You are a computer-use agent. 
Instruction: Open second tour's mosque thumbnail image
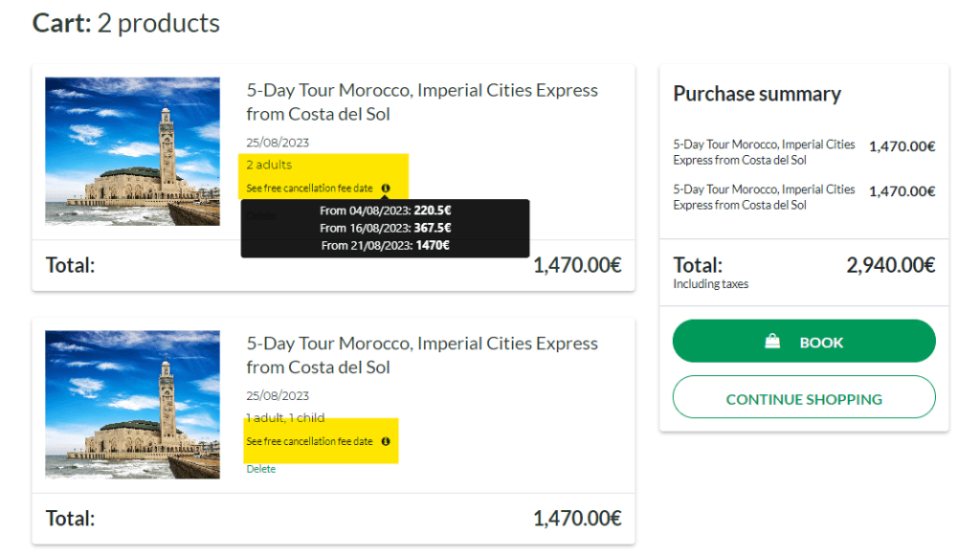tap(132, 404)
